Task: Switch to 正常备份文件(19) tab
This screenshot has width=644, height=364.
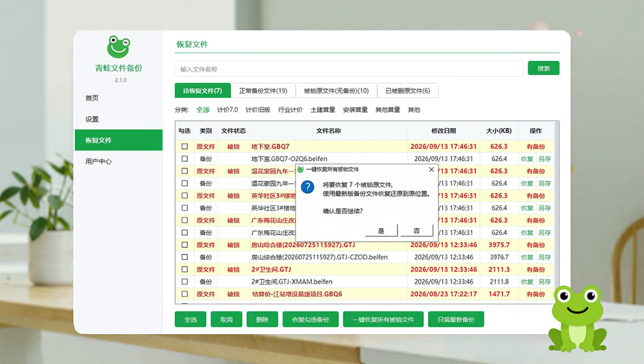Action: 263,91
